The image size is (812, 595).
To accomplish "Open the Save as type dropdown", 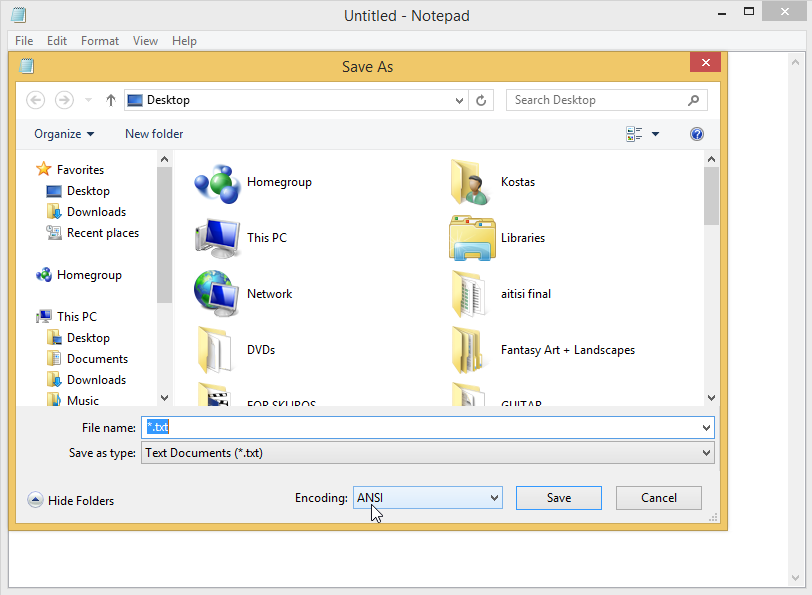I will click(428, 453).
